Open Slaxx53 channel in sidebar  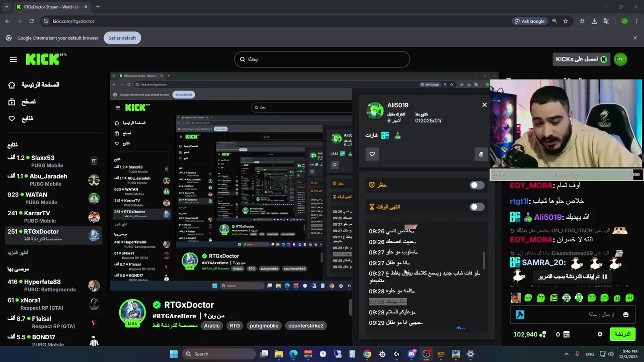[x=52, y=161]
